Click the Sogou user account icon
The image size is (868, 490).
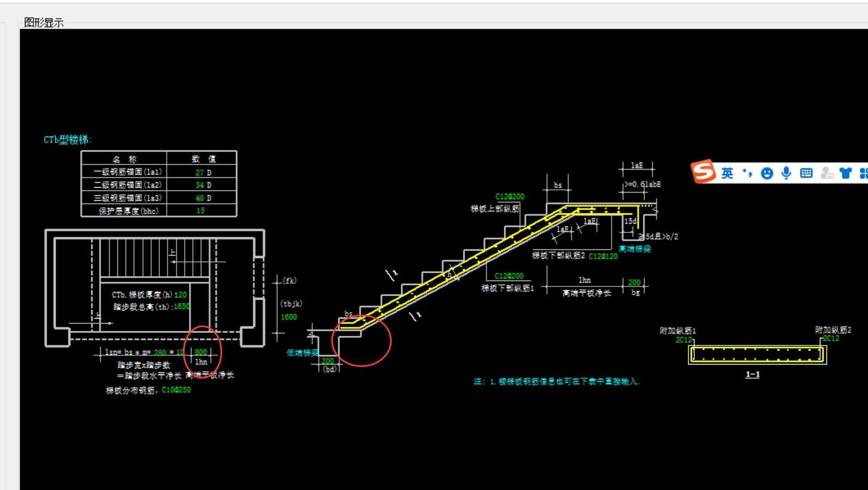pyautogui.click(x=827, y=174)
